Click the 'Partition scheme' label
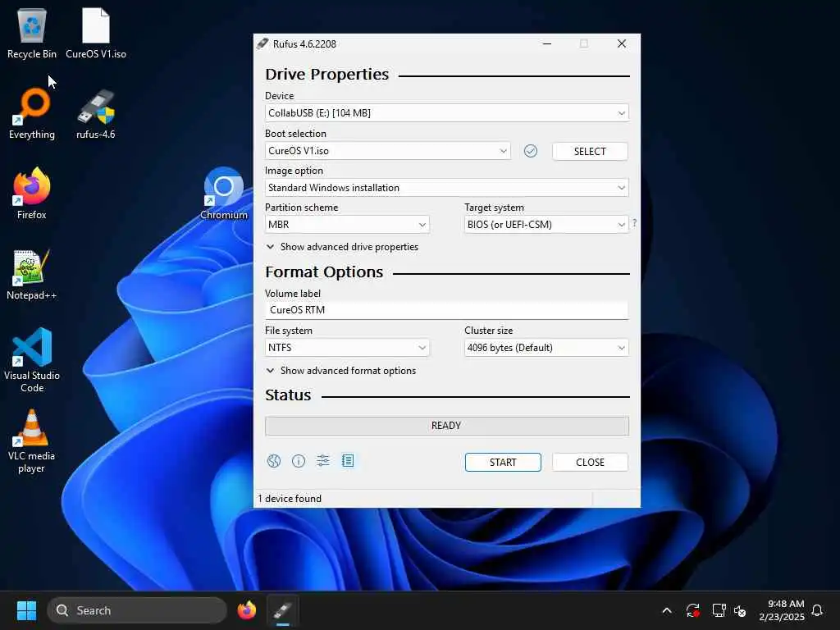The height and width of the screenshot is (630, 840). coord(302,208)
